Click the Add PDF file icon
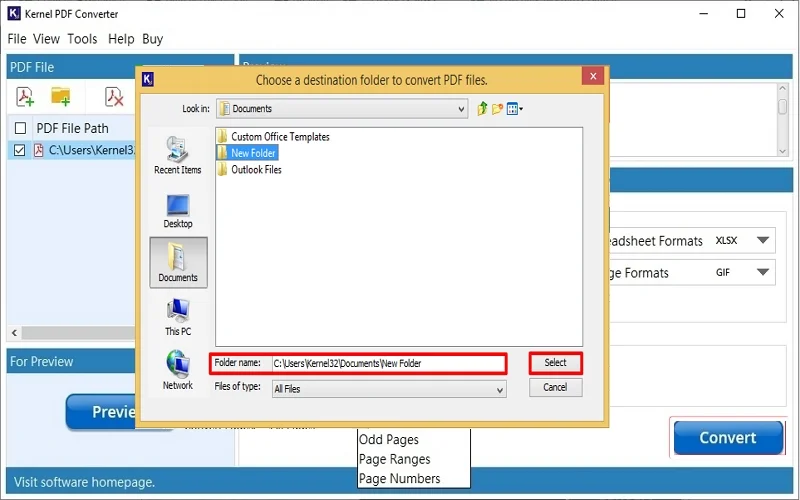800x500 pixels. (25, 96)
